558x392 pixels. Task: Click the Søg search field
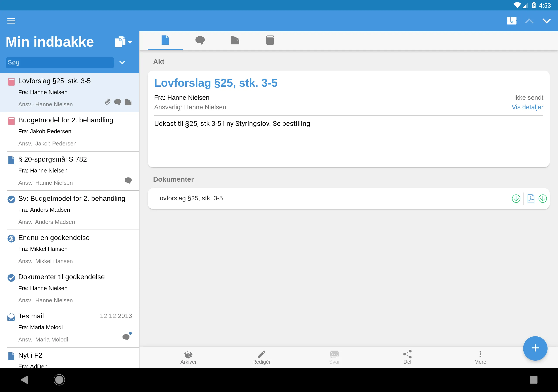click(x=60, y=63)
